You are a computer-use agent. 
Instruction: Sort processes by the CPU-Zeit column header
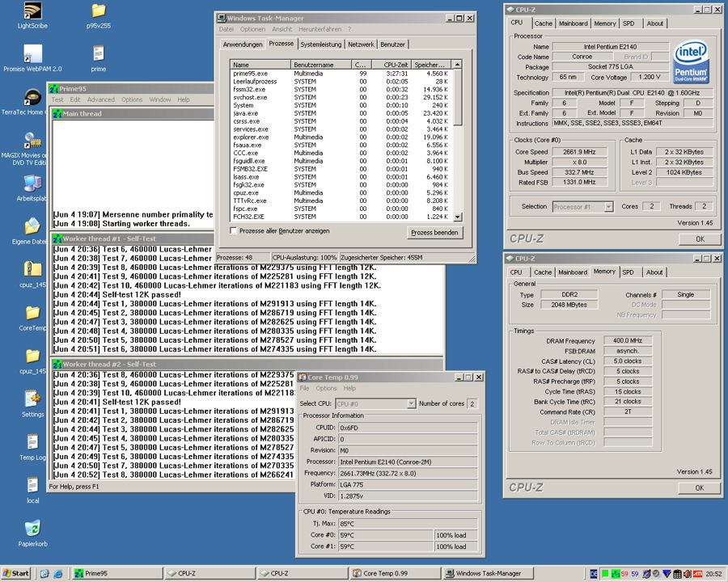point(391,65)
